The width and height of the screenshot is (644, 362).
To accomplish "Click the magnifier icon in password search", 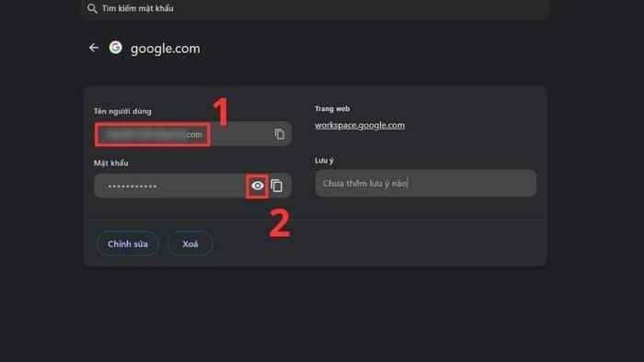I will (92, 8).
